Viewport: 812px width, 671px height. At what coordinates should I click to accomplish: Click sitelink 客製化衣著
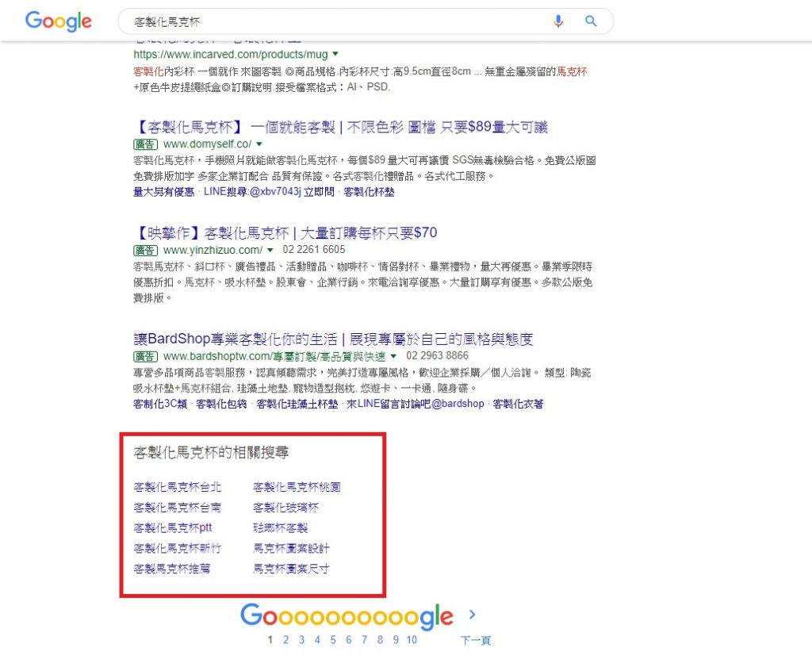pyautogui.click(x=518, y=404)
